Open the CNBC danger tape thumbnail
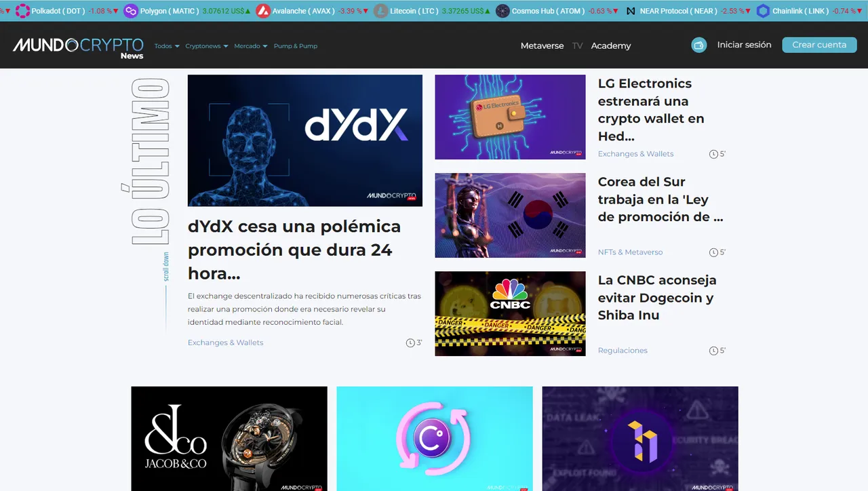The image size is (868, 491). 510,313
